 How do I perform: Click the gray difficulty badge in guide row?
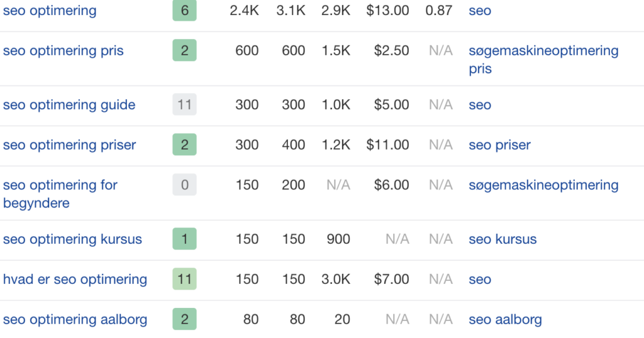coord(184,105)
